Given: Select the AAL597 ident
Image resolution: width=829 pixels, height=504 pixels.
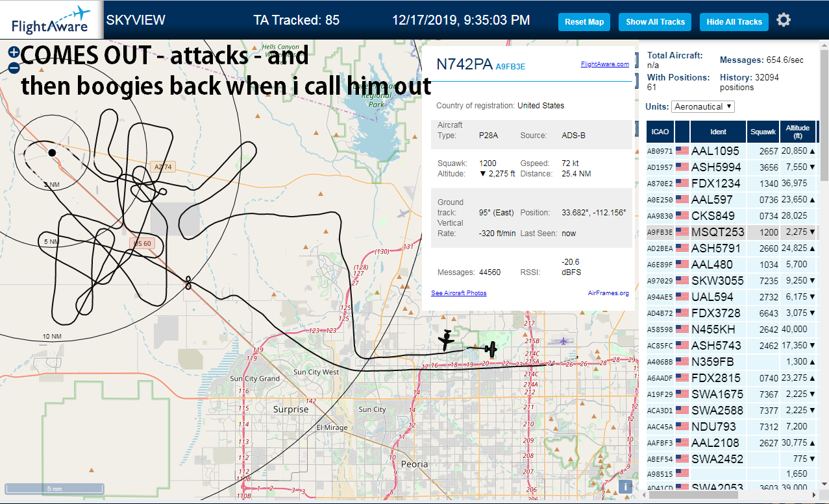Looking at the screenshot, I should click(711, 200).
